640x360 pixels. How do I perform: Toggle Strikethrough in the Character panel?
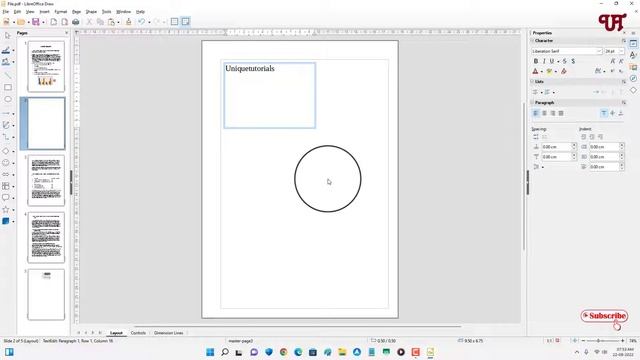pos(565,61)
